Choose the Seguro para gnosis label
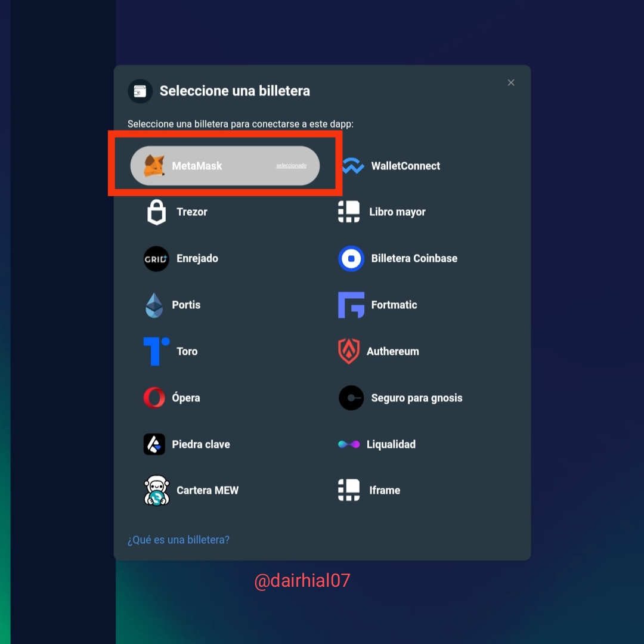 click(416, 398)
